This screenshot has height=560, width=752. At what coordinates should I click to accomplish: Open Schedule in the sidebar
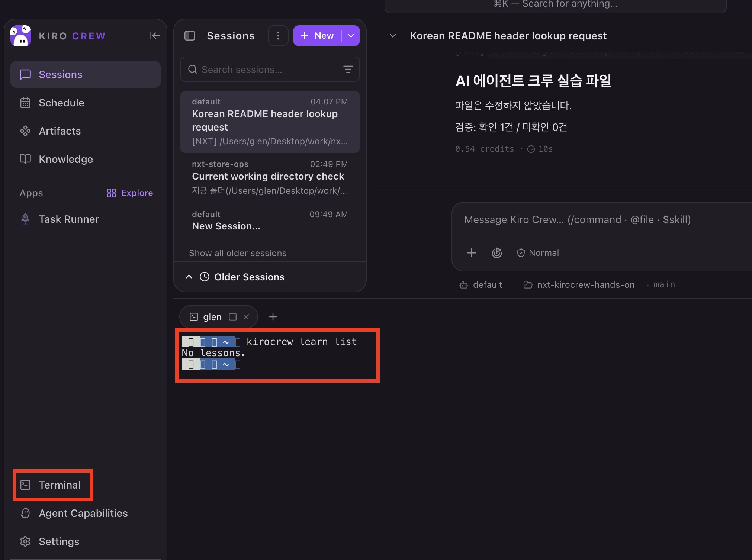coord(86,103)
